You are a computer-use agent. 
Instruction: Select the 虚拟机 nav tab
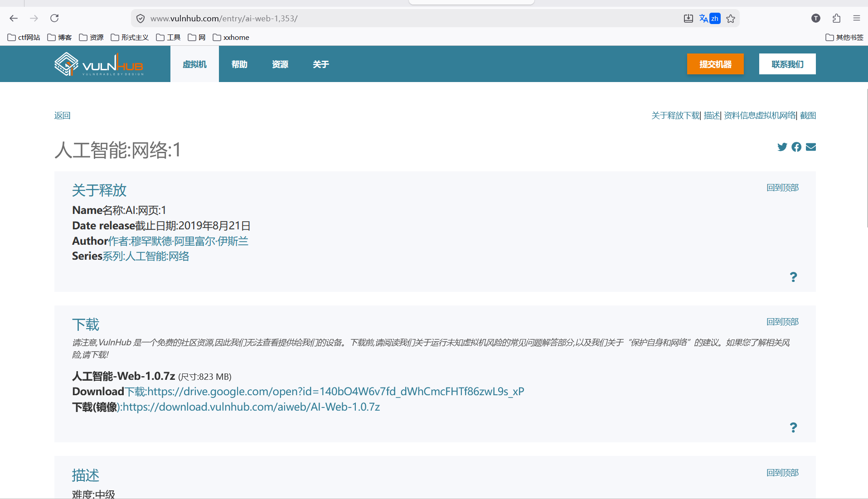click(194, 64)
